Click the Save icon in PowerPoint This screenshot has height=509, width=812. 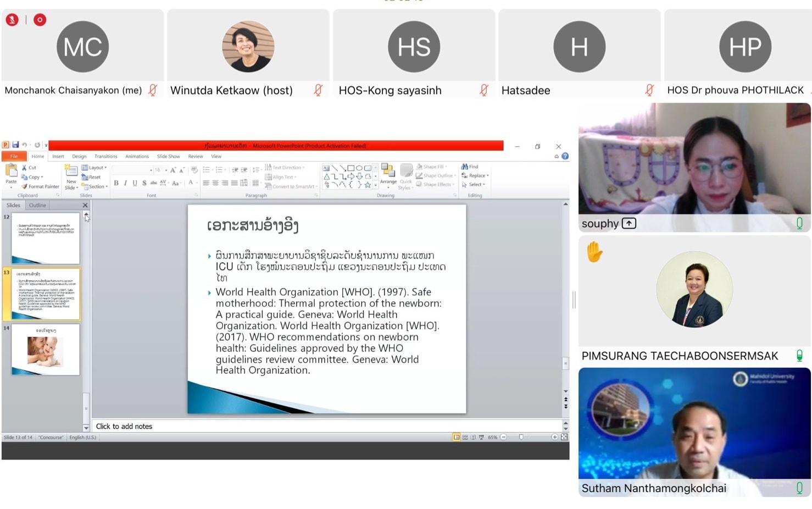point(15,145)
